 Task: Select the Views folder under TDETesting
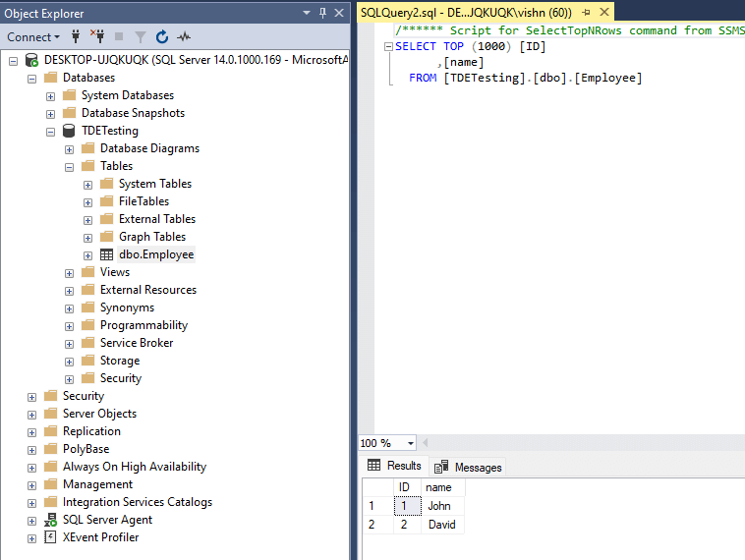(114, 272)
